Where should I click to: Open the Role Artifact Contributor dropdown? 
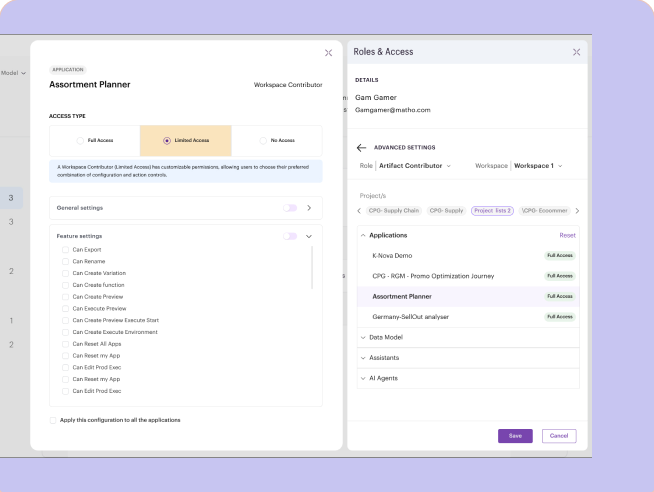click(415, 166)
